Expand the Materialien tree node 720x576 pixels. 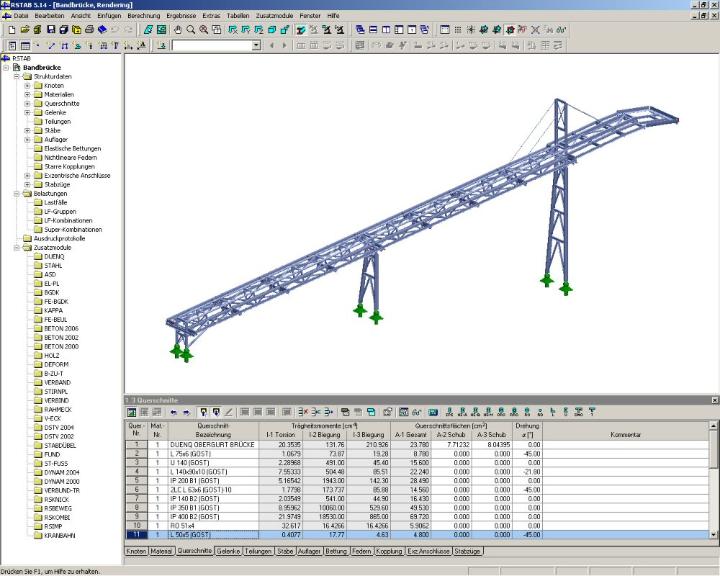coord(27,95)
